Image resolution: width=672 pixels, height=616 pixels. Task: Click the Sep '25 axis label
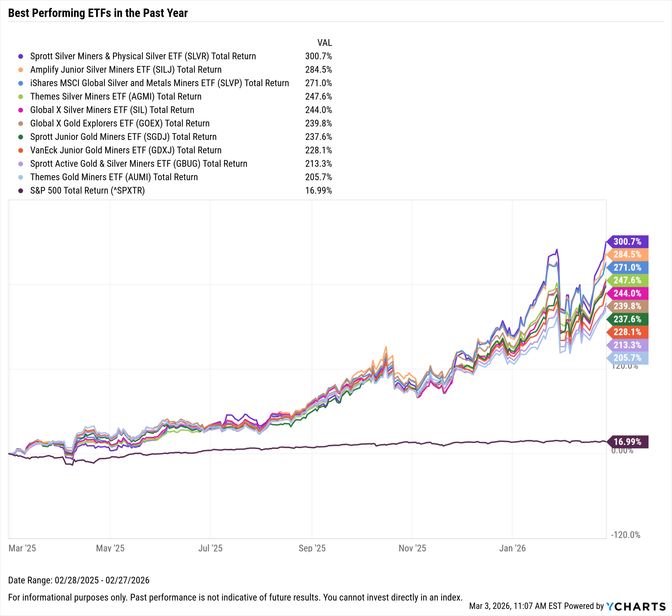[312, 548]
